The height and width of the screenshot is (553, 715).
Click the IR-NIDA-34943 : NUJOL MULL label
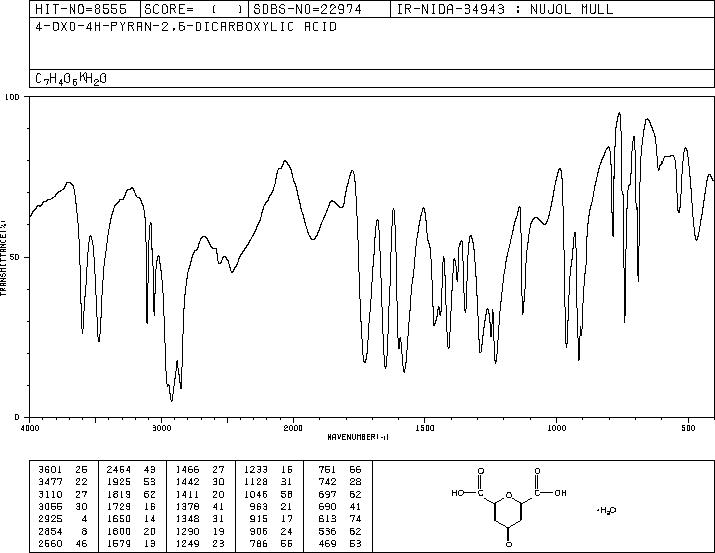click(505, 9)
